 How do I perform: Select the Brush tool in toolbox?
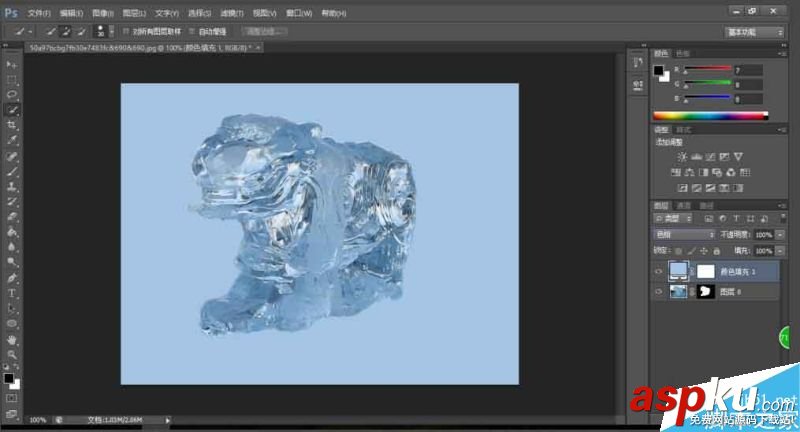pos(12,171)
